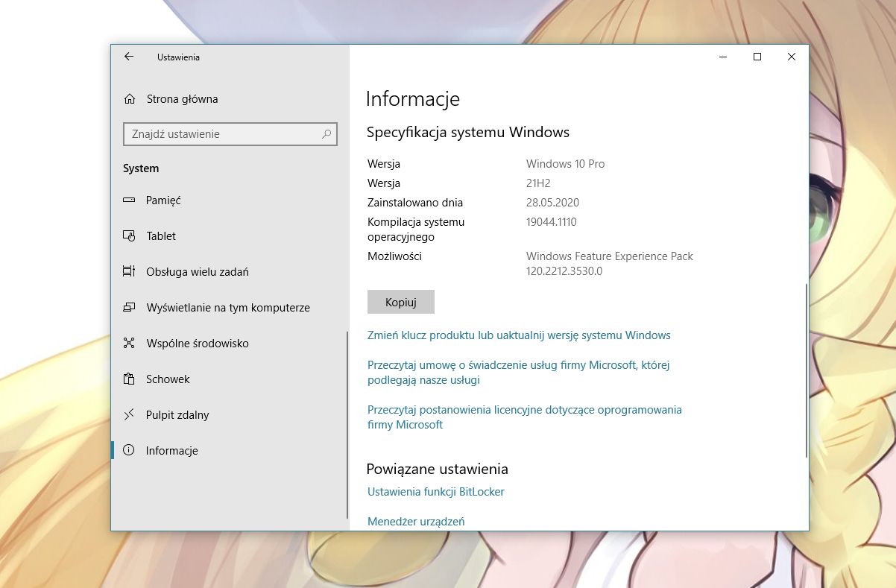Click the build number 19044.1110
The width and height of the screenshot is (896, 588).
[552, 222]
